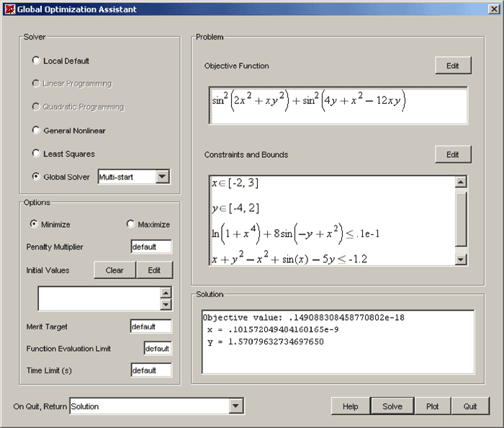Edit the Constraints and Bounds

(x=453, y=155)
